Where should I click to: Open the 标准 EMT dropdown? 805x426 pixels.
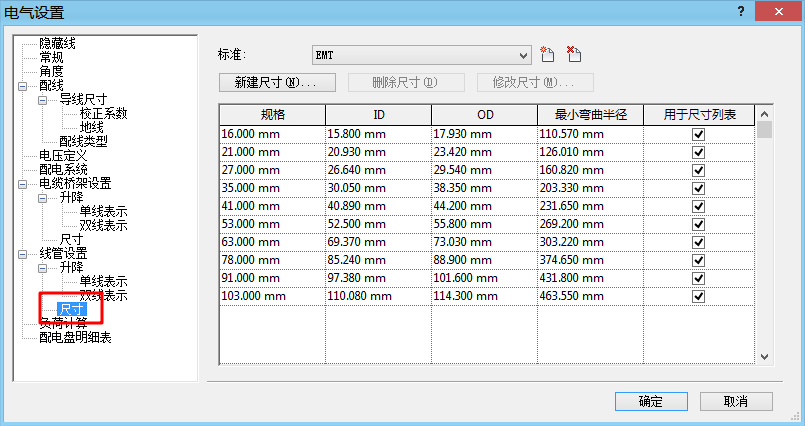[x=421, y=55]
